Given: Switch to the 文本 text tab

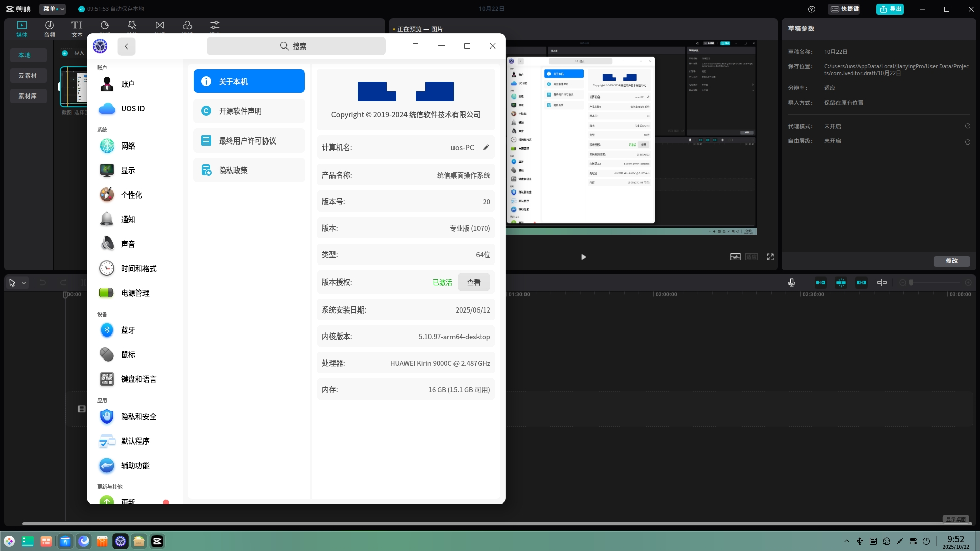Looking at the screenshot, I should point(77,29).
